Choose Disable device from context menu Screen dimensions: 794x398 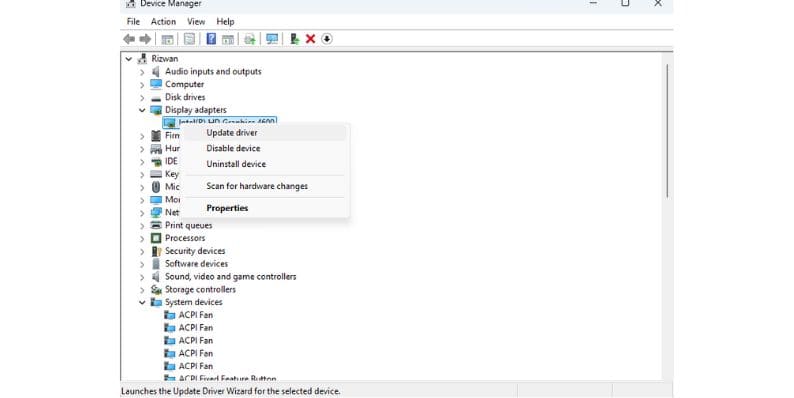pos(264,148)
